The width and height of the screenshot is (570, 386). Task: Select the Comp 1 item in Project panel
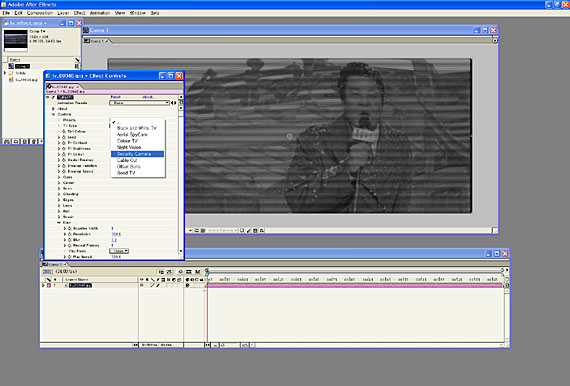22,66
